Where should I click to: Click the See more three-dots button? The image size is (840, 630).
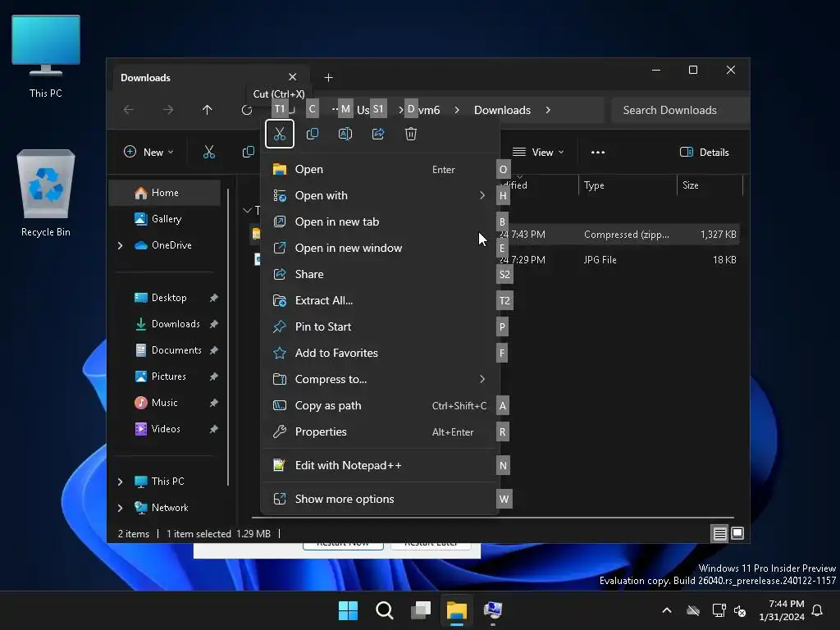click(598, 152)
